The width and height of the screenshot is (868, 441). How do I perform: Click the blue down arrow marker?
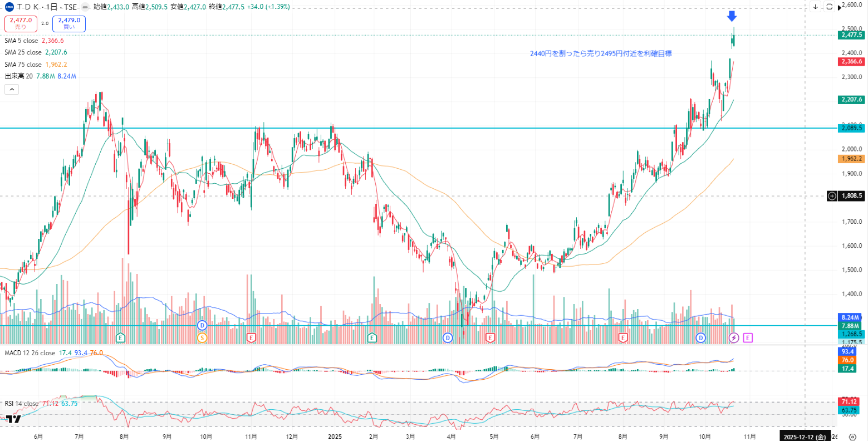point(732,16)
